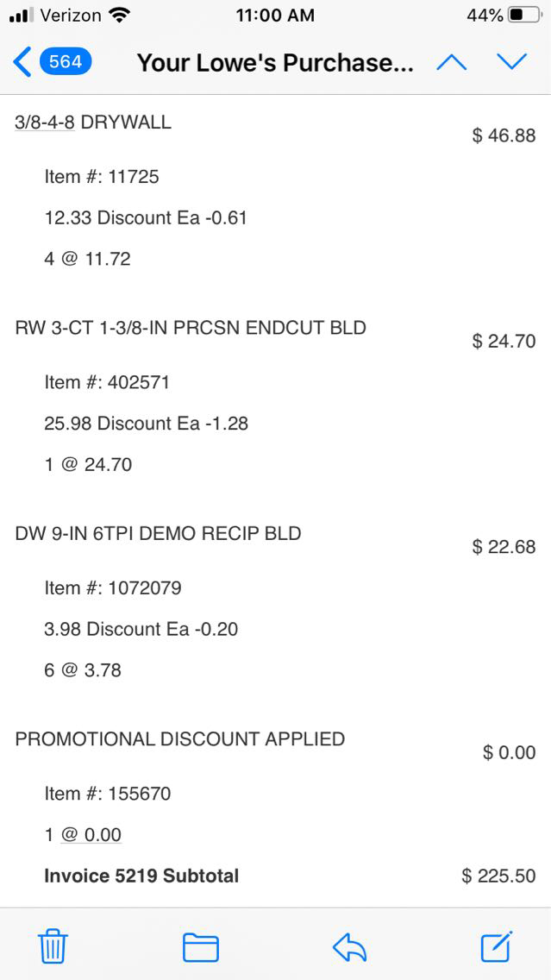
Task: Go to next message with down chevron
Action: [511, 62]
